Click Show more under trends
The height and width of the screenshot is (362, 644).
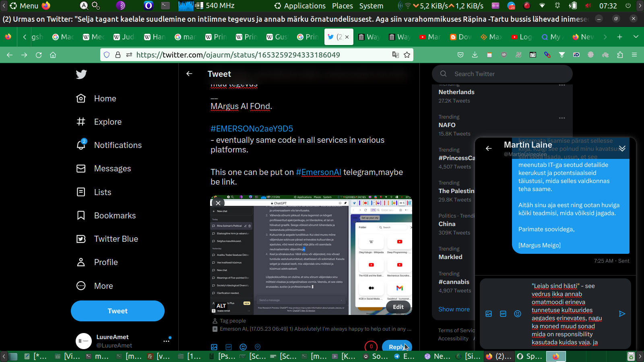point(454,309)
